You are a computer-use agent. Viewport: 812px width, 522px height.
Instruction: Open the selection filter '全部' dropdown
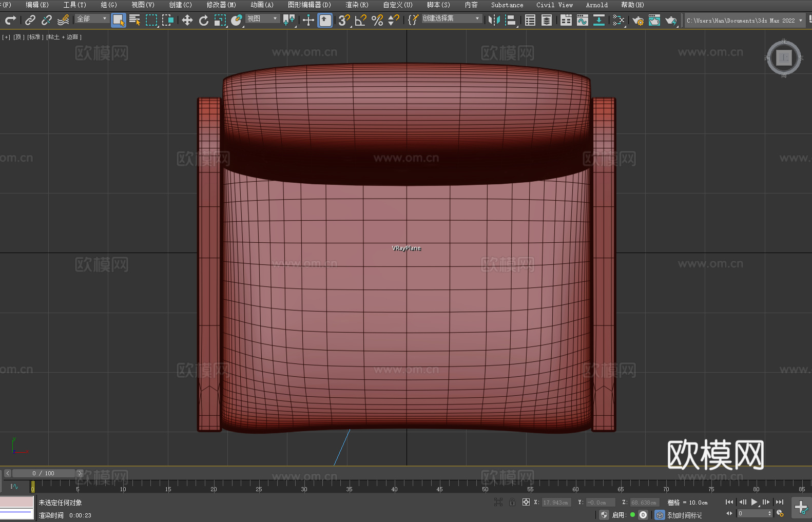92,18
